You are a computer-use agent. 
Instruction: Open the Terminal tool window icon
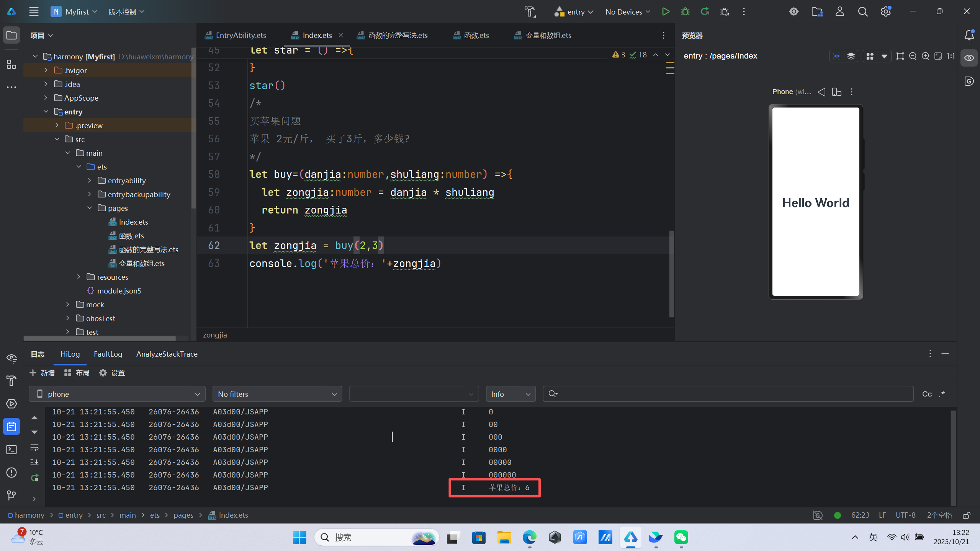tap(11, 449)
